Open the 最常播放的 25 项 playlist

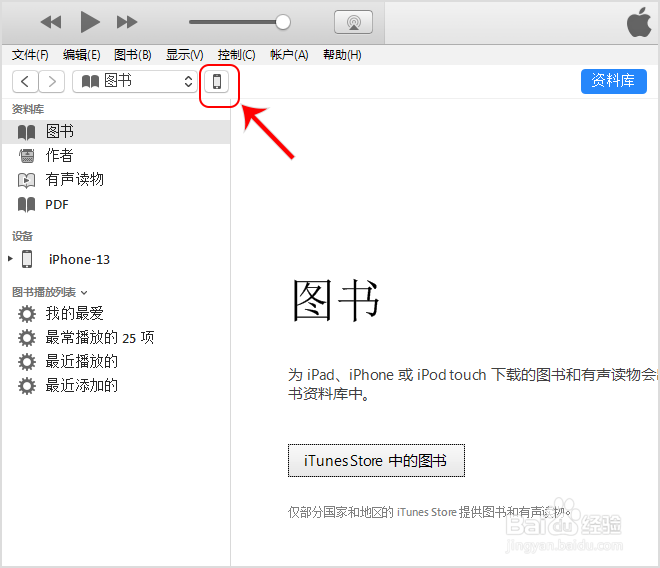coord(116,338)
